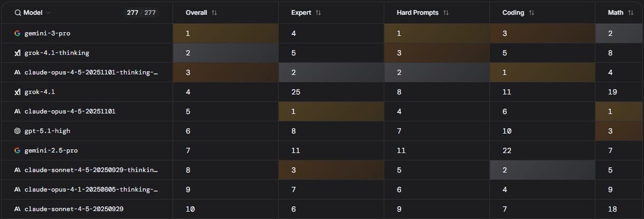
Task: Click the Expert column header label
Action: click(301, 13)
